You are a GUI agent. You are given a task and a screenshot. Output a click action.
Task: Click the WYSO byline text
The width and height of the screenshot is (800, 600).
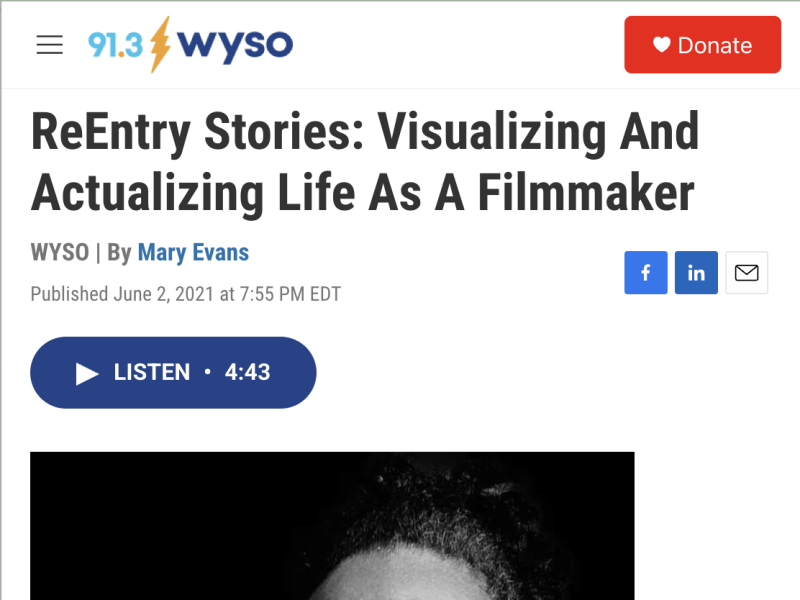point(60,253)
